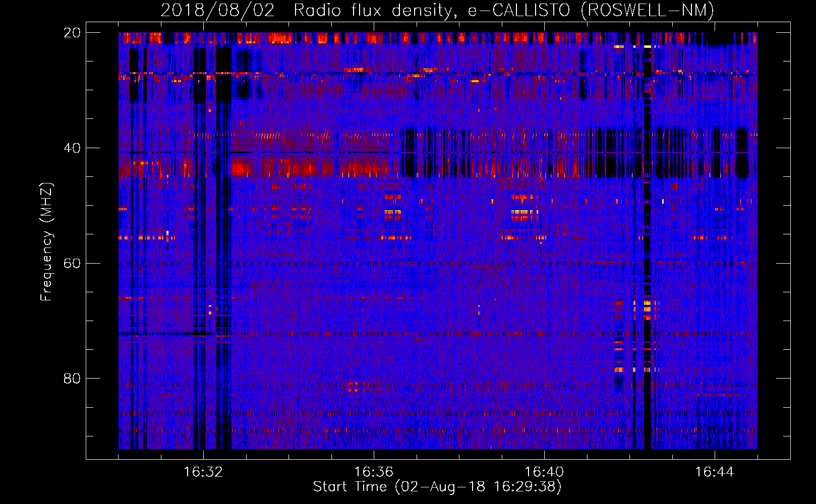
Task: Click the 60 frequency tick label
Action: click(x=72, y=263)
